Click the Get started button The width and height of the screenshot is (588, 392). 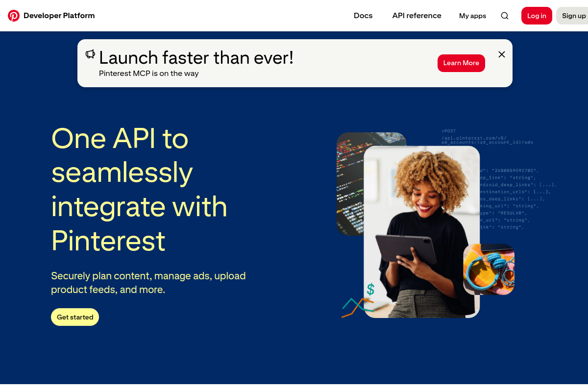click(75, 317)
